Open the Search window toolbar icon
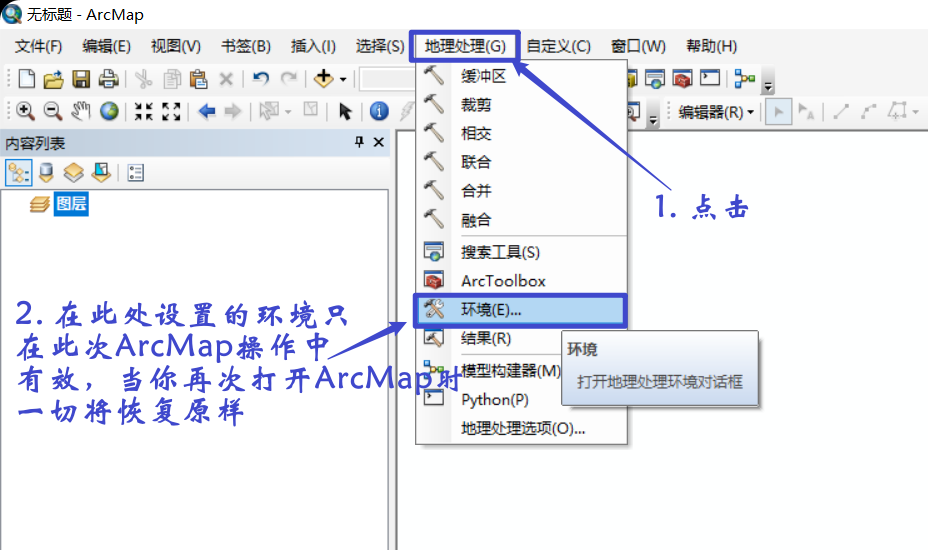 tap(655, 79)
